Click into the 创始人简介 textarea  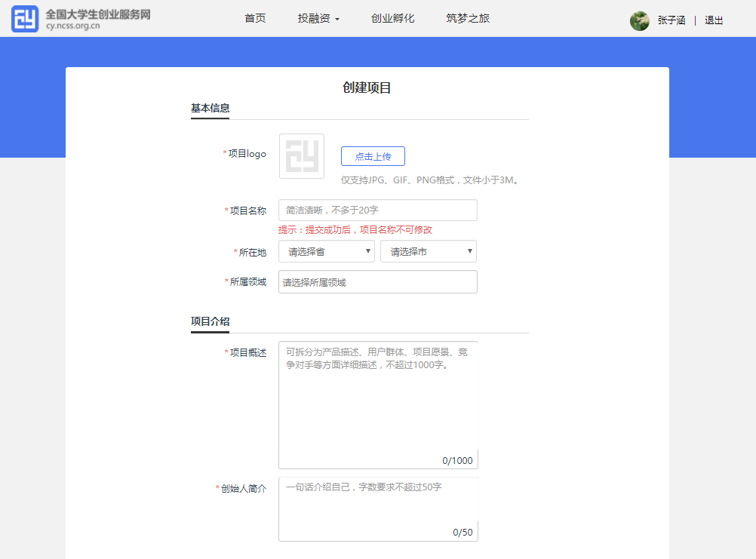tap(377, 508)
